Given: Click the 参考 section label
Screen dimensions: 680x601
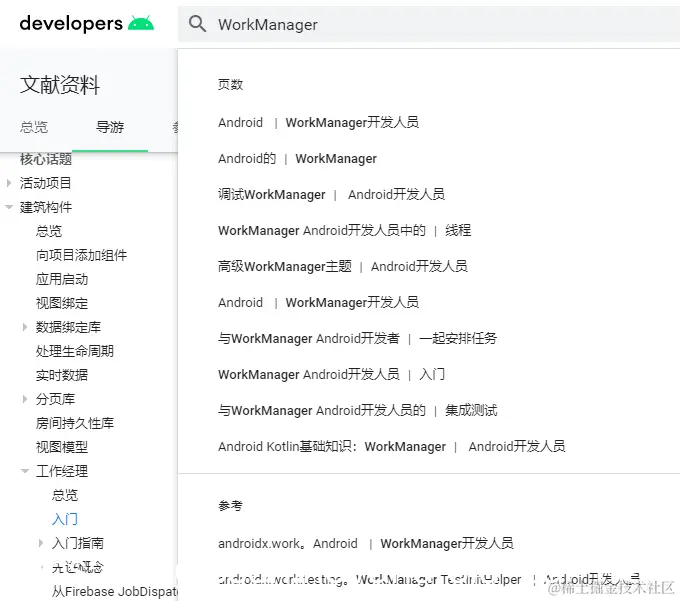Looking at the screenshot, I should [x=230, y=506].
